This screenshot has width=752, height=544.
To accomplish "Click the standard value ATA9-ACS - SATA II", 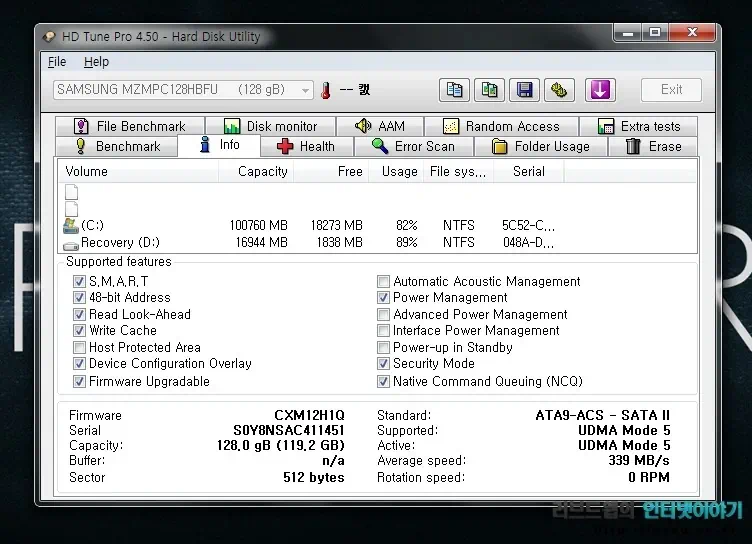I will [x=603, y=415].
